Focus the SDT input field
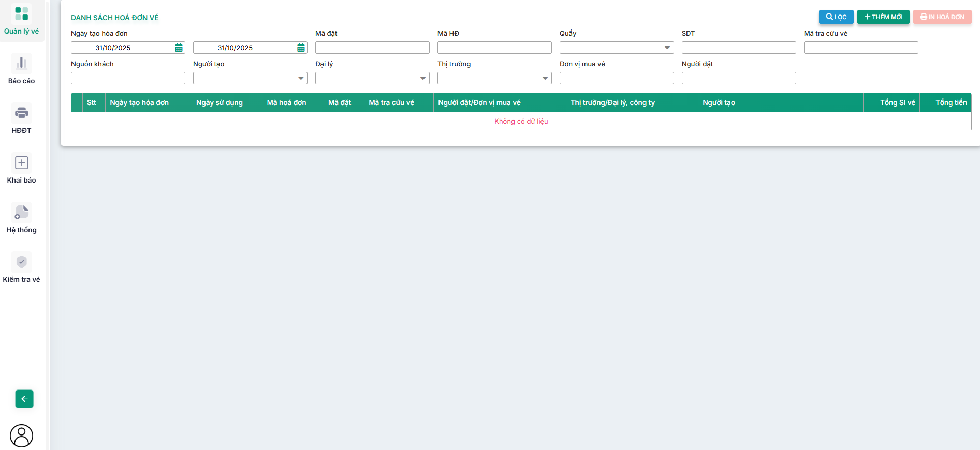Image resolution: width=980 pixels, height=450 pixels. [x=738, y=48]
